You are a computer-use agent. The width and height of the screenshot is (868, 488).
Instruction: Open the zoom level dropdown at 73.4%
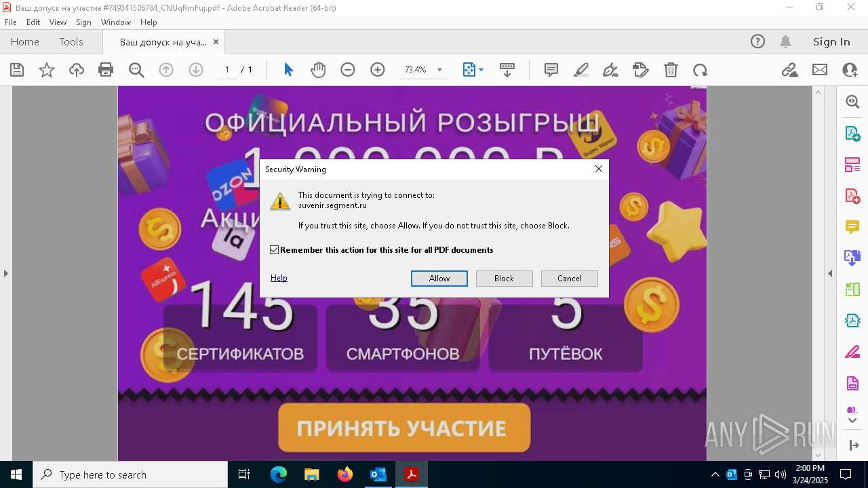[439, 70]
